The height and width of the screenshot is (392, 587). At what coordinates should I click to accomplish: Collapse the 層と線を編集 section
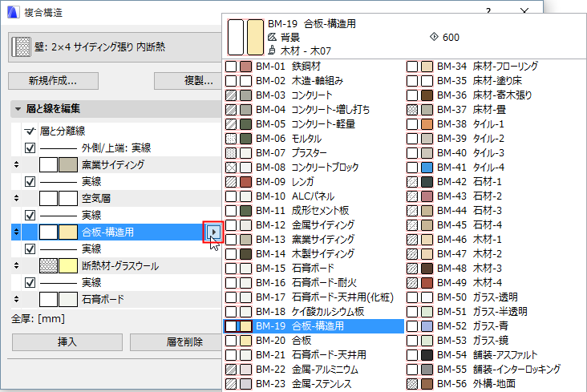18,109
